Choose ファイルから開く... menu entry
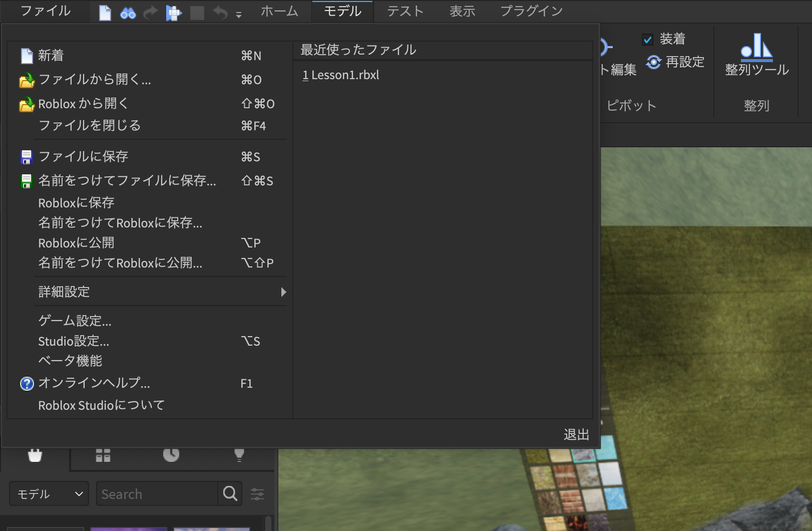This screenshot has width=812, height=531. coord(149,80)
